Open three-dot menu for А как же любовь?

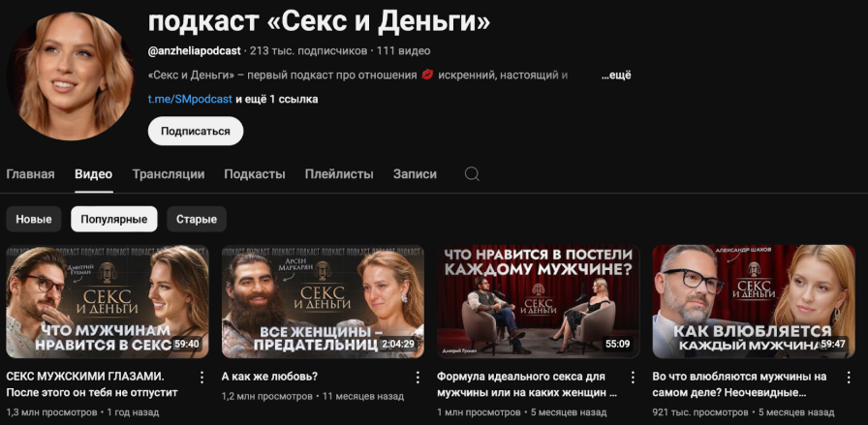pyautogui.click(x=418, y=377)
